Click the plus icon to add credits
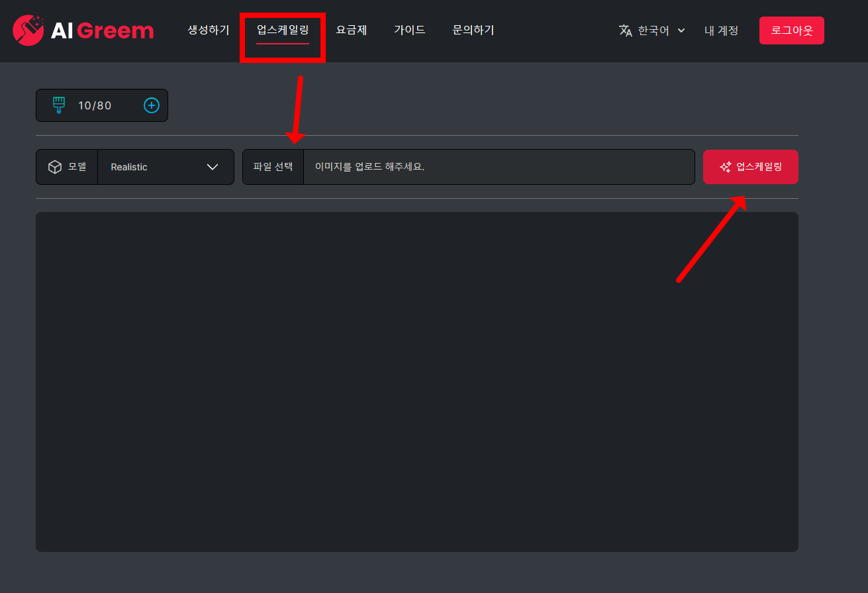Screen dimensions: 868x593 coord(152,105)
